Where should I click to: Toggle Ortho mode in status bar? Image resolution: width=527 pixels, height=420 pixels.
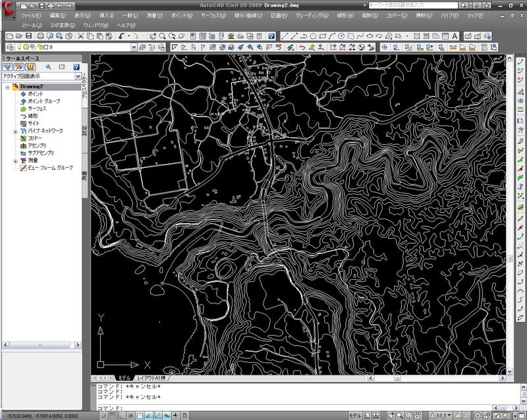pyautogui.click(x=121, y=415)
